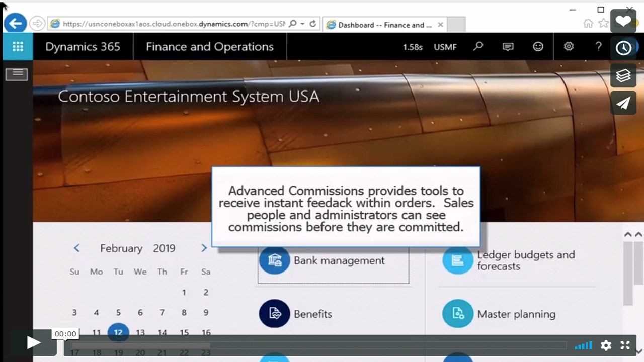Select the Dashboard -- Finance and browser tab

pos(384,25)
